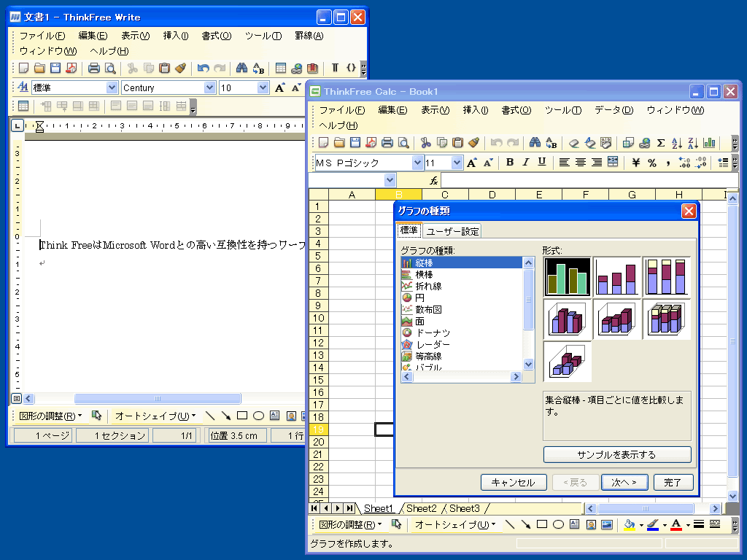Open the font size 11 dropdown in Calc
Screen dimensions: 747x560
[x=457, y=163]
